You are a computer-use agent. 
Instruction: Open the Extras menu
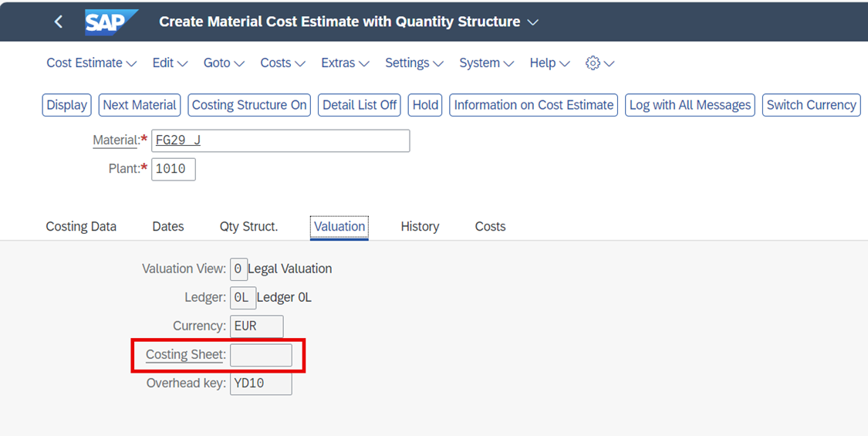pos(345,63)
